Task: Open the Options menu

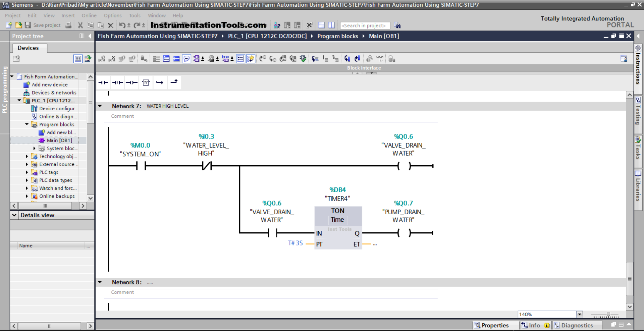Action: pos(112,15)
